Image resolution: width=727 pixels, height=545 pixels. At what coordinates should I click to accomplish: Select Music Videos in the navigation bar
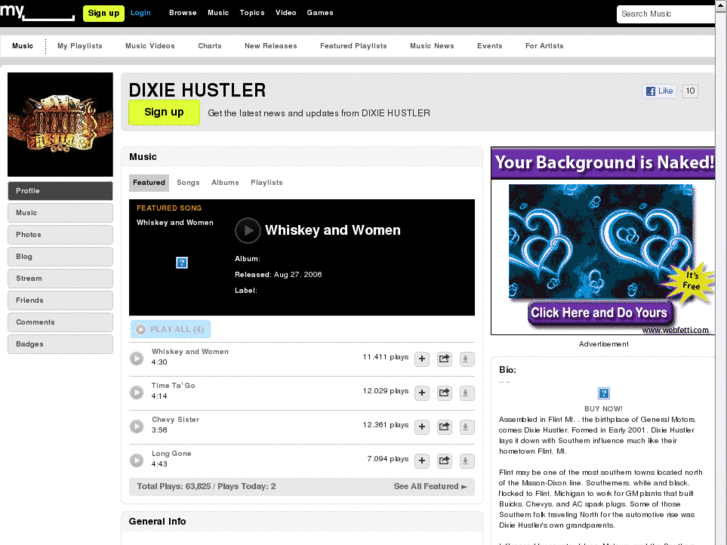pos(149,46)
